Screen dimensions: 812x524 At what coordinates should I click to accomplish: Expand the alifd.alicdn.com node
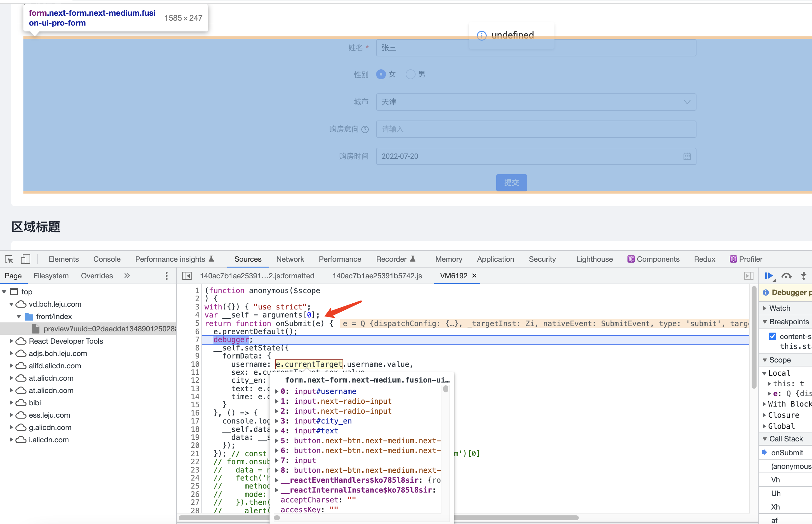click(12, 366)
